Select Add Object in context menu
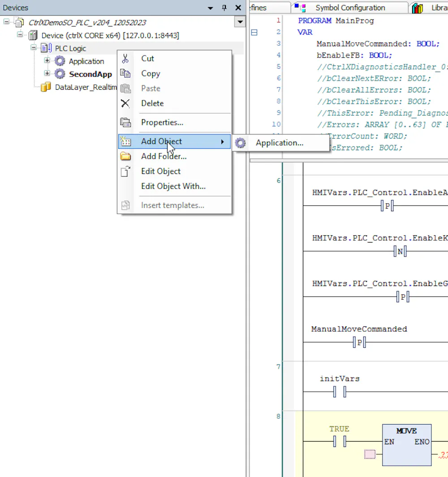 [175, 142]
